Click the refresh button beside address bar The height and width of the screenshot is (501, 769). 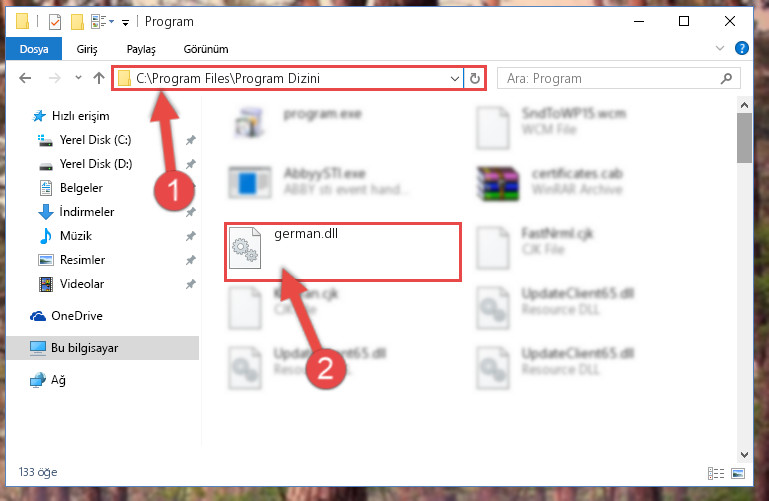tap(474, 78)
